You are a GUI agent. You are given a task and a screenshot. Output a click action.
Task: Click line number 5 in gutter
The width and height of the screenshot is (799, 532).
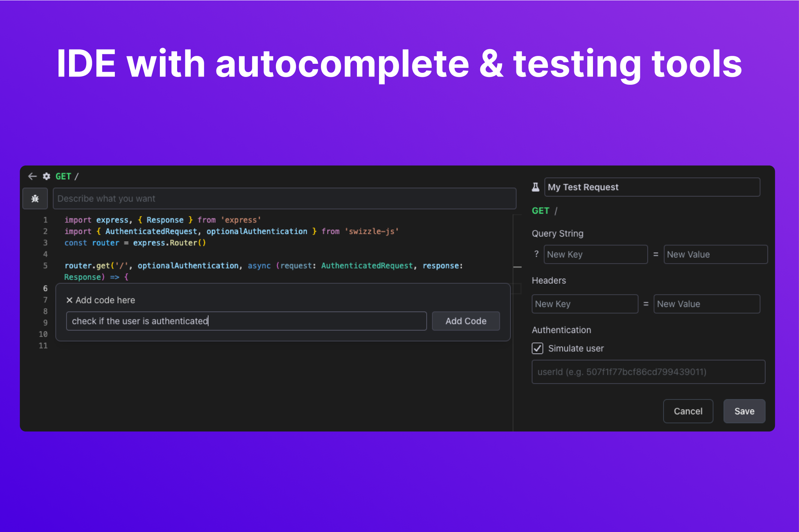point(45,266)
